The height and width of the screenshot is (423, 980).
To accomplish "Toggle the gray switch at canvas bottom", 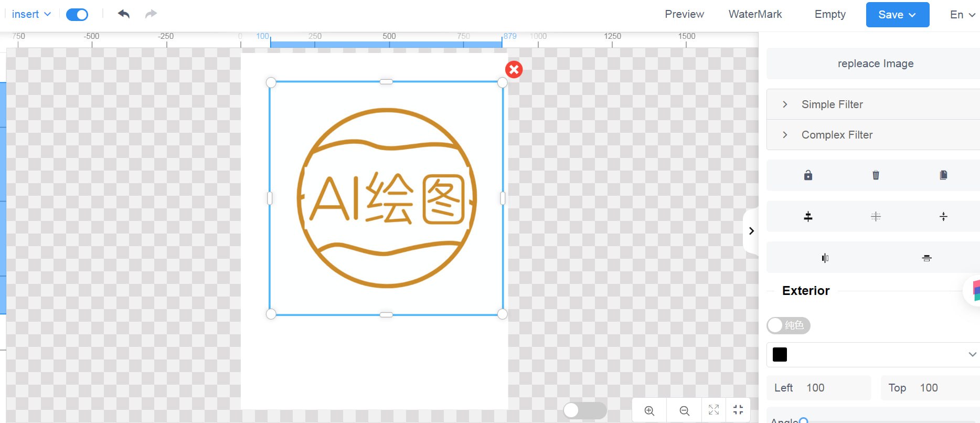I will click(x=584, y=410).
